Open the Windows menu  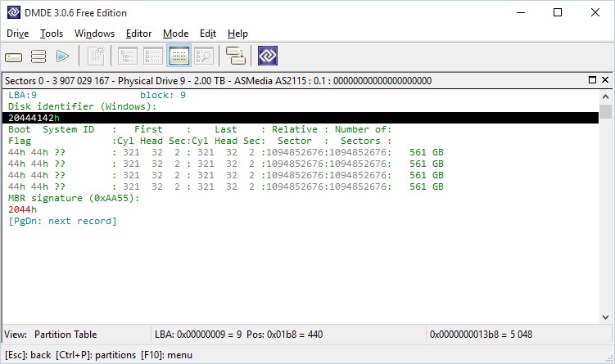94,34
